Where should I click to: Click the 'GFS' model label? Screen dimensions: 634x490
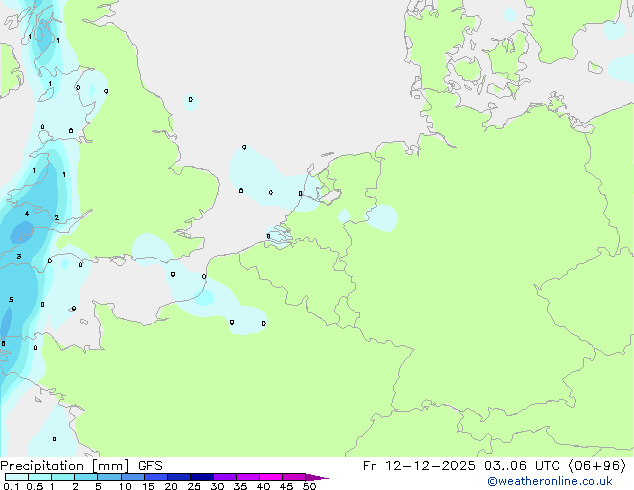coord(150,466)
